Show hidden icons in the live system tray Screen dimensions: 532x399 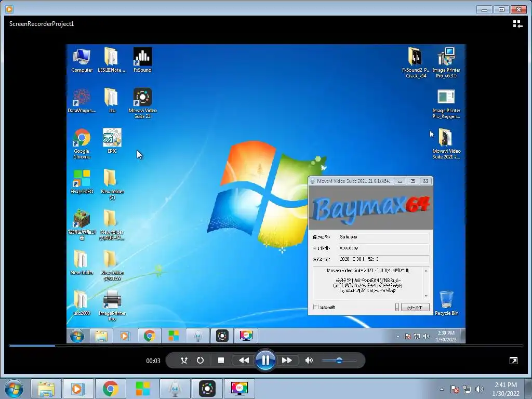click(442, 389)
